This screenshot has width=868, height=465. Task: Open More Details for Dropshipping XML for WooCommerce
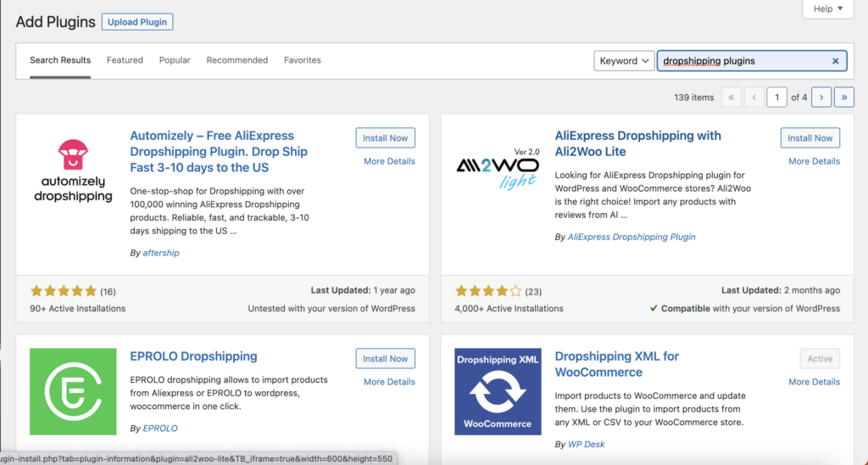click(814, 382)
